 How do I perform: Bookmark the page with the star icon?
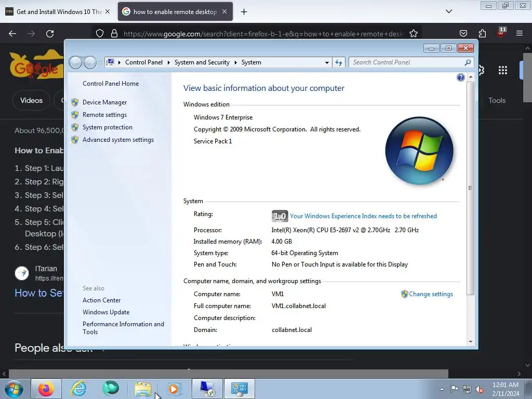tap(413, 34)
